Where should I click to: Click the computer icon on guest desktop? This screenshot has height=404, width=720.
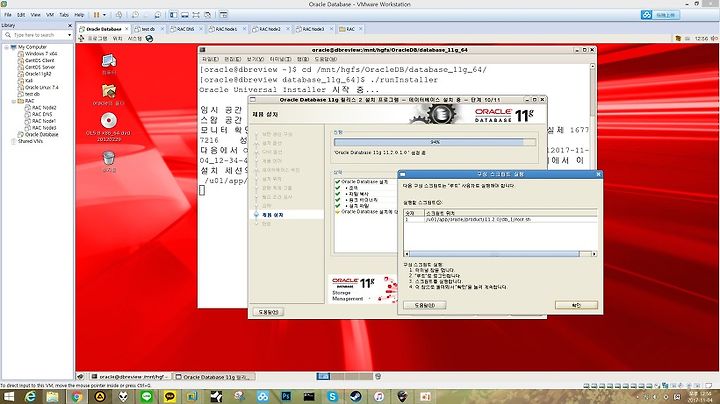109,61
